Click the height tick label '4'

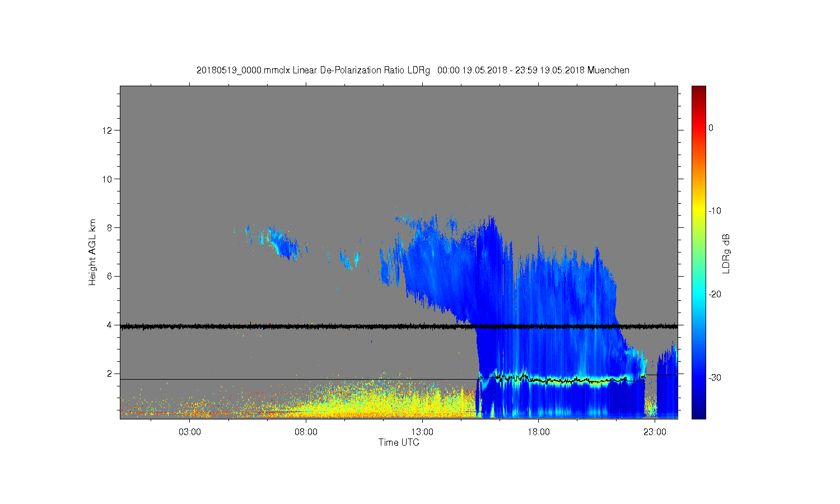tap(110, 325)
